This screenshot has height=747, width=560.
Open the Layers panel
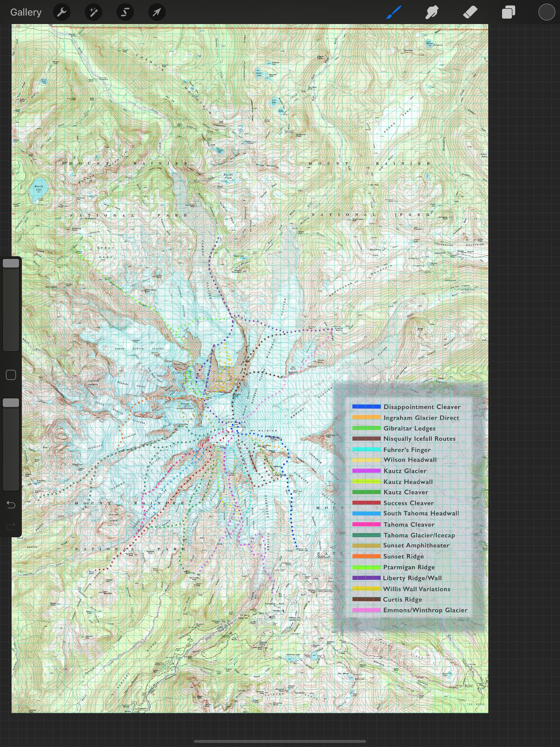tap(508, 12)
